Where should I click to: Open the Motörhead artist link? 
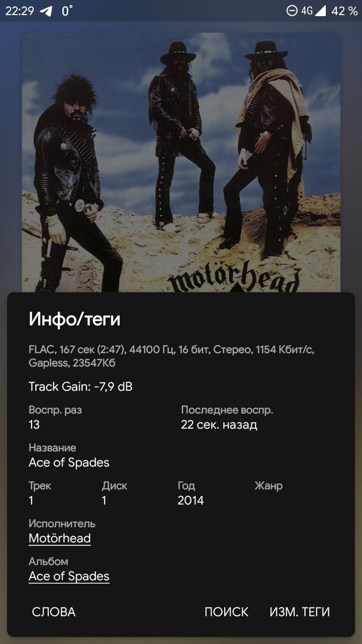coord(60,538)
